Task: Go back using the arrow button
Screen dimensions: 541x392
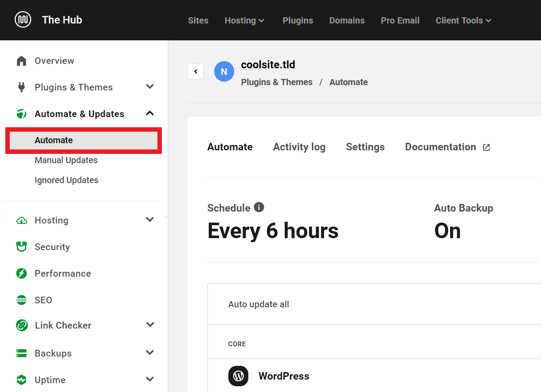Action: click(196, 71)
